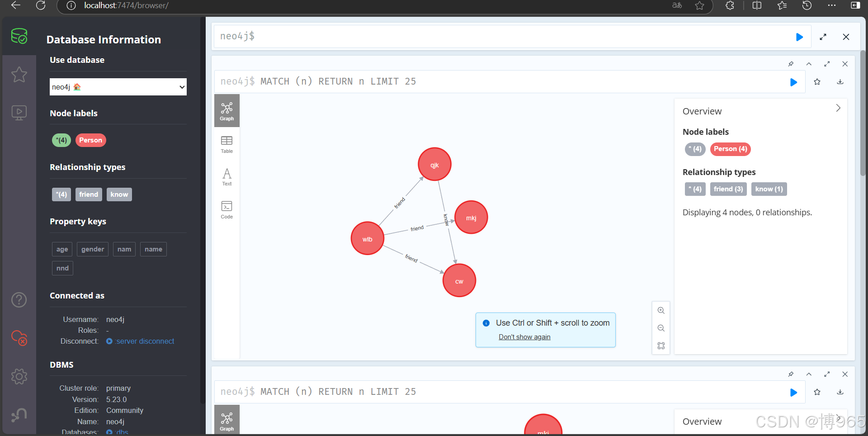Image resolution: width=868 pixels, height=436 pixels.
Task: Zoom in on the graph canvas
Action: pyautogui.click(x=661, y=310)
